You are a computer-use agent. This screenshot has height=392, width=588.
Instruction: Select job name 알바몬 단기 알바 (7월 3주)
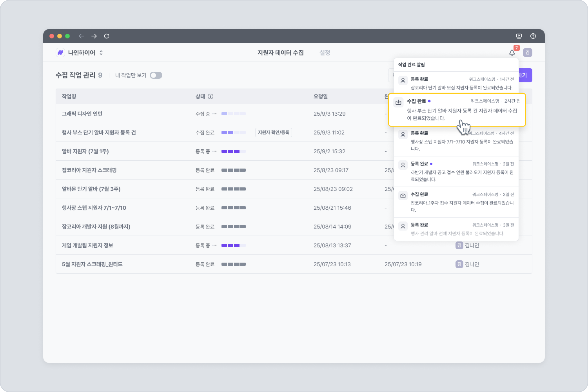coord(91,189)
